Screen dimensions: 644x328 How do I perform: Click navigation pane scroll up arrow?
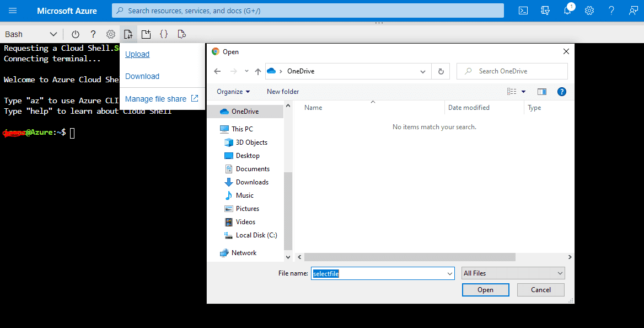click(288, 106)
